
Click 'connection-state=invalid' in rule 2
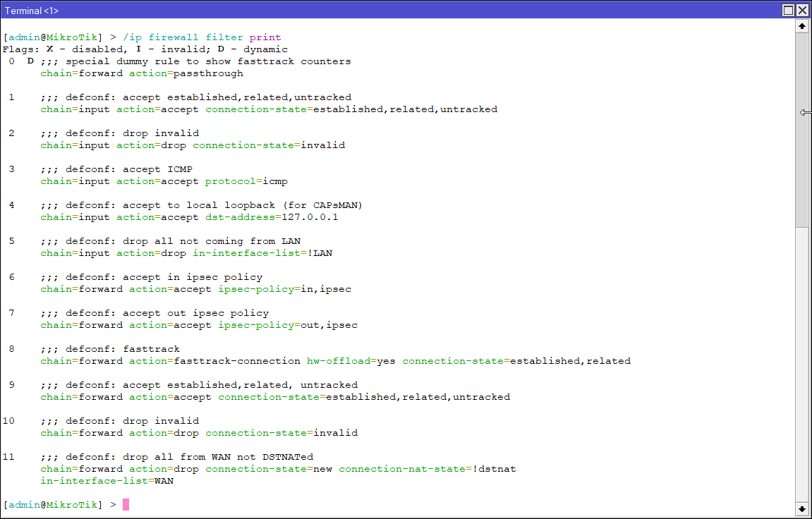(269, 145)
